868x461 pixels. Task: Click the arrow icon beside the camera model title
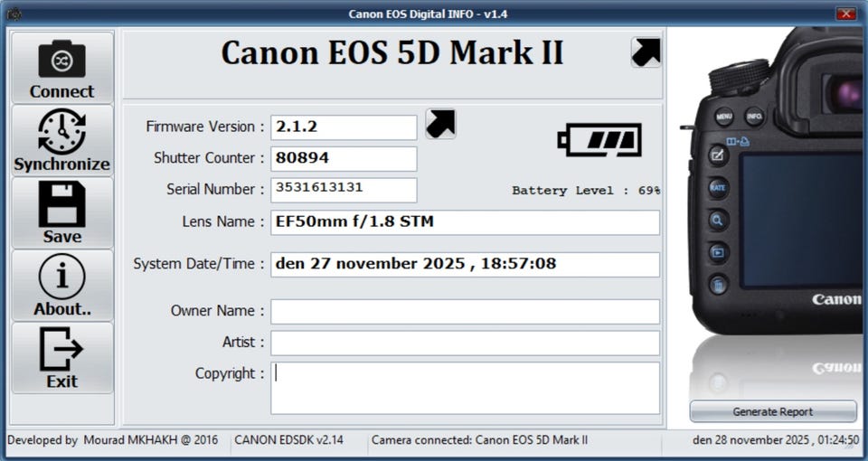[x=646, y=52]
